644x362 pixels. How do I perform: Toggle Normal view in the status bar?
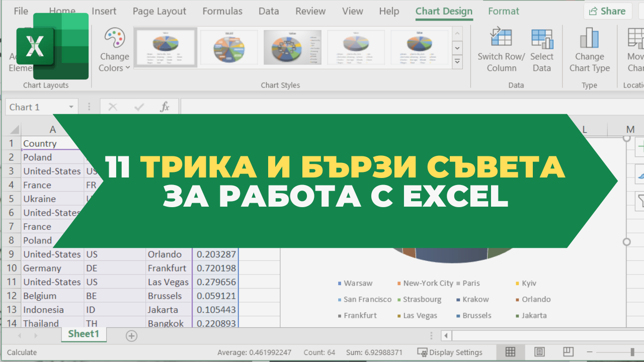click(510, 352)
